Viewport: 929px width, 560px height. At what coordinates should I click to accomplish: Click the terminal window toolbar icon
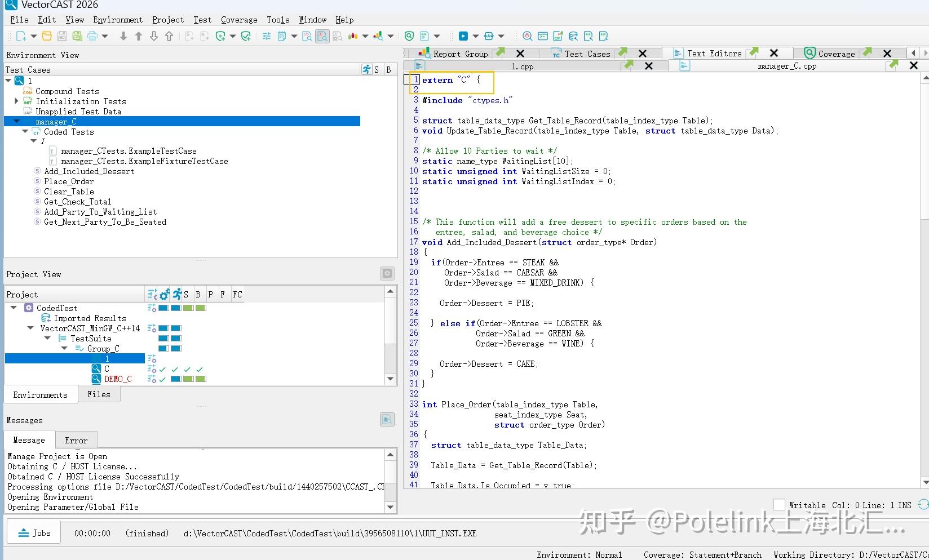click(x=543, y=36)
